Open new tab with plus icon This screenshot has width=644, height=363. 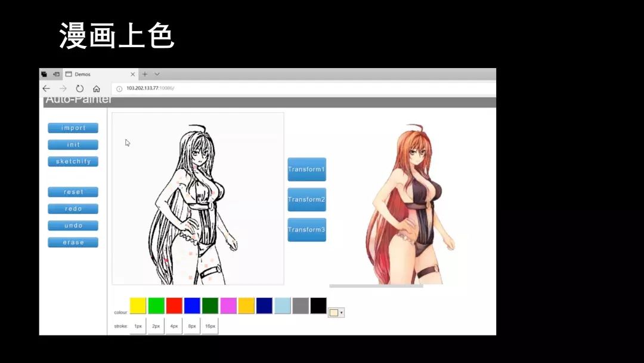coord(144,74)
